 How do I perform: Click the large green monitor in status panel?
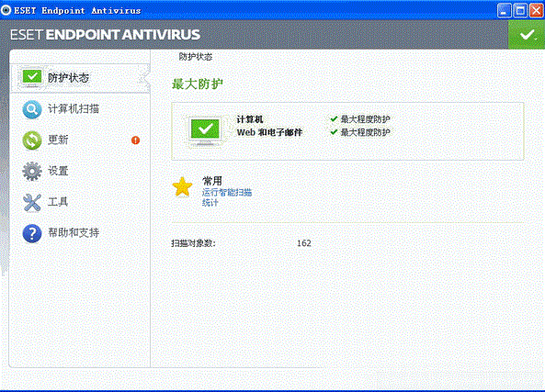tap(205, 131)
